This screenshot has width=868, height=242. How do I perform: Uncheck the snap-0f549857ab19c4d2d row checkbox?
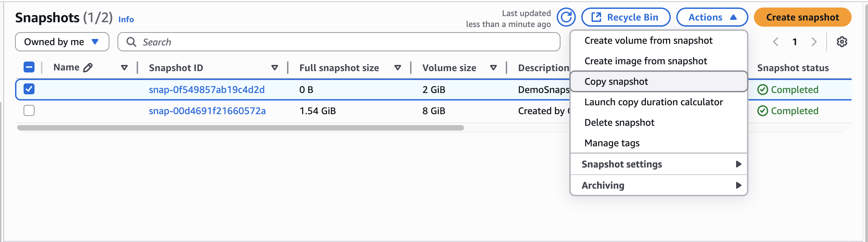pos(29,89)
